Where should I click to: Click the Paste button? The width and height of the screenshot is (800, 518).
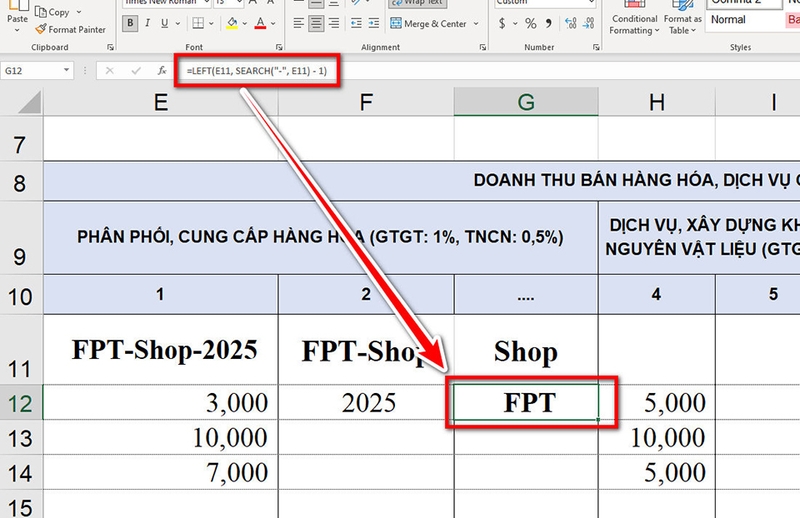17,12
